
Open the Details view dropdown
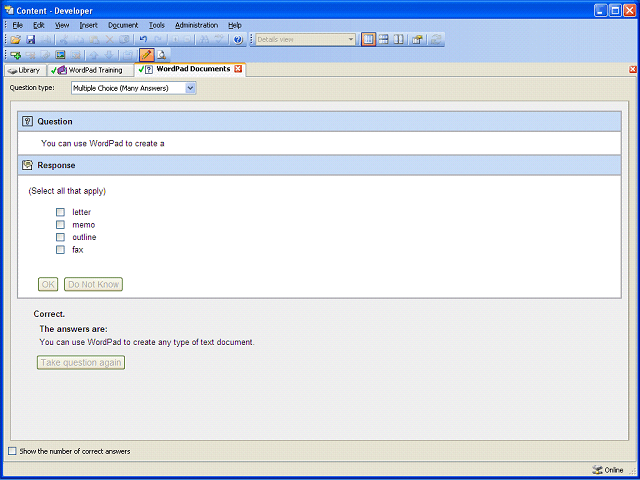[x=304, y=40]
